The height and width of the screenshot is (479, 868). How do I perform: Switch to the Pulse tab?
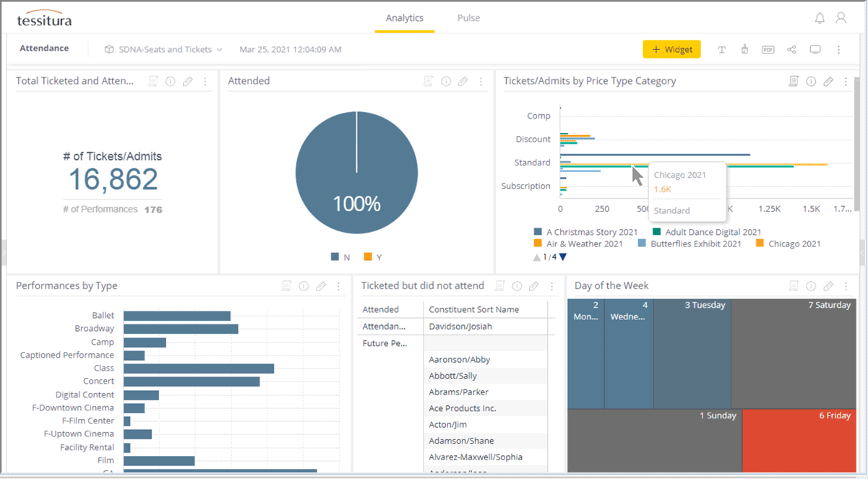(468, 18)
